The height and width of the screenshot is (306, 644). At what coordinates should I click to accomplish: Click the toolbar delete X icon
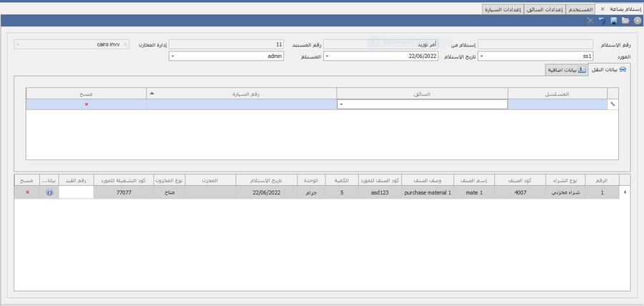point(590,21)
